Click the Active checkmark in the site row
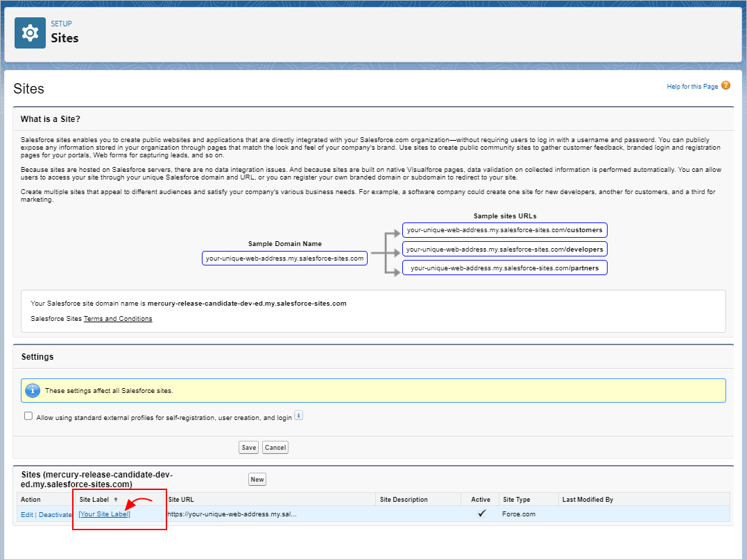This screenshot has width=747, height=560. (481, 514)
